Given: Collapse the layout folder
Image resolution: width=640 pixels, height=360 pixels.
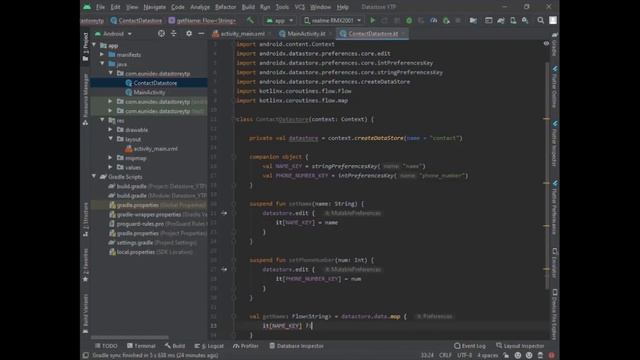Looking at the screenshot, I should [111, 139].
